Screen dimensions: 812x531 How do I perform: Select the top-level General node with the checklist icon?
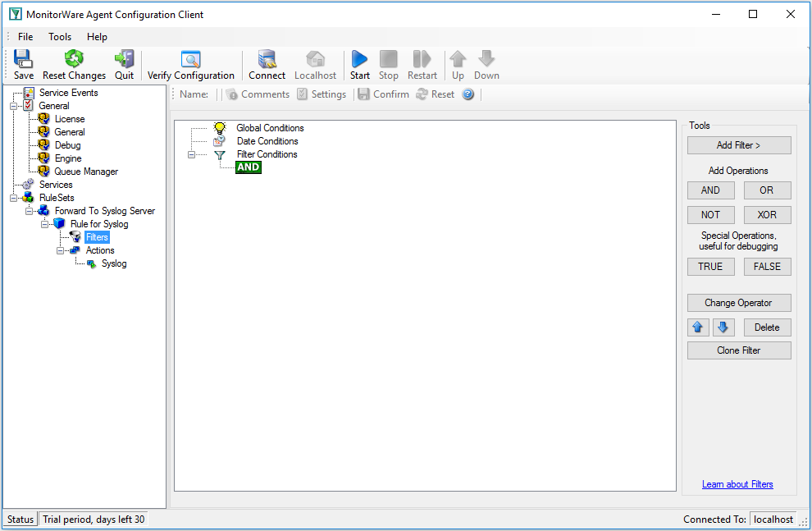coord(54,106)
